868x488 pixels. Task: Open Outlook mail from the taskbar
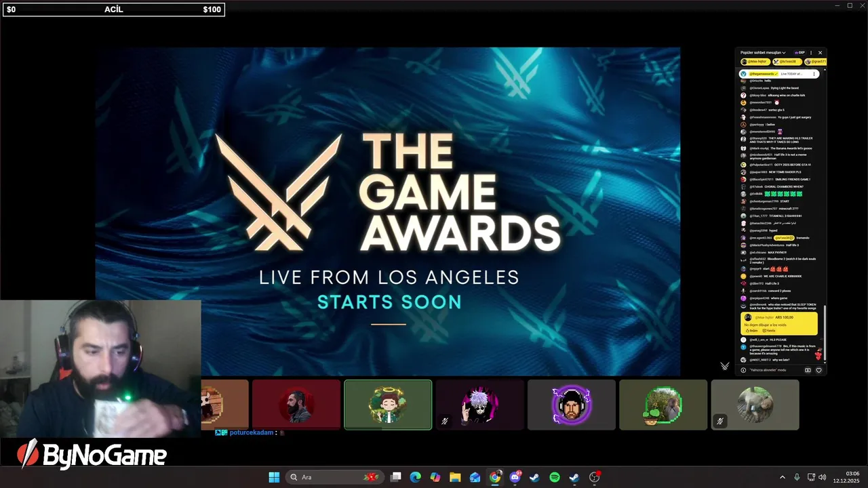pos(475,477)
